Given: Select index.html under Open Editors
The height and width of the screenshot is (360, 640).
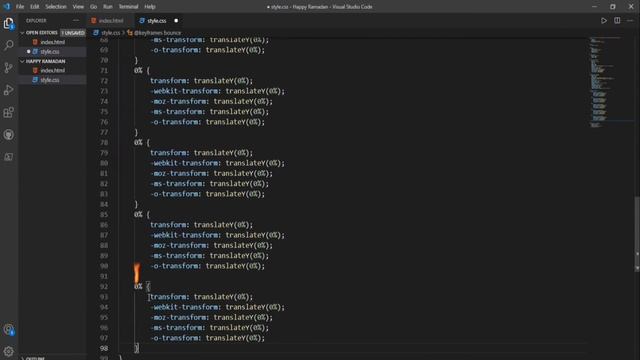Looking at the screenshot, I should (52, 42).
